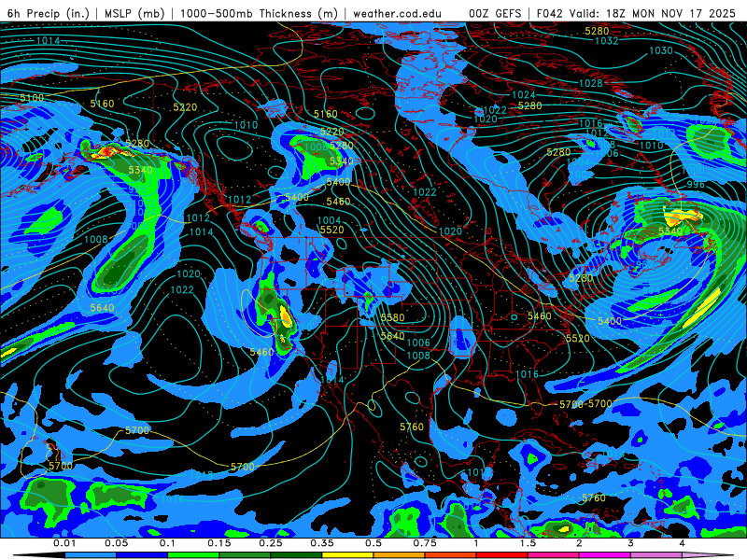747x560 pixels.
Task: Click the 0.25 colorbar scale label
Action: pos(271,543)
